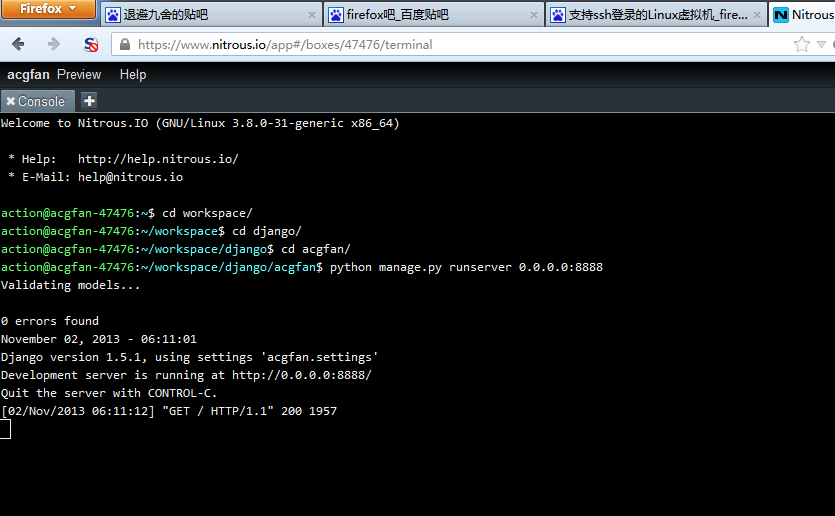Click the Welcome to Nitrous.IO line
This screenshot has height=516, width=835.
pos(200,124)
